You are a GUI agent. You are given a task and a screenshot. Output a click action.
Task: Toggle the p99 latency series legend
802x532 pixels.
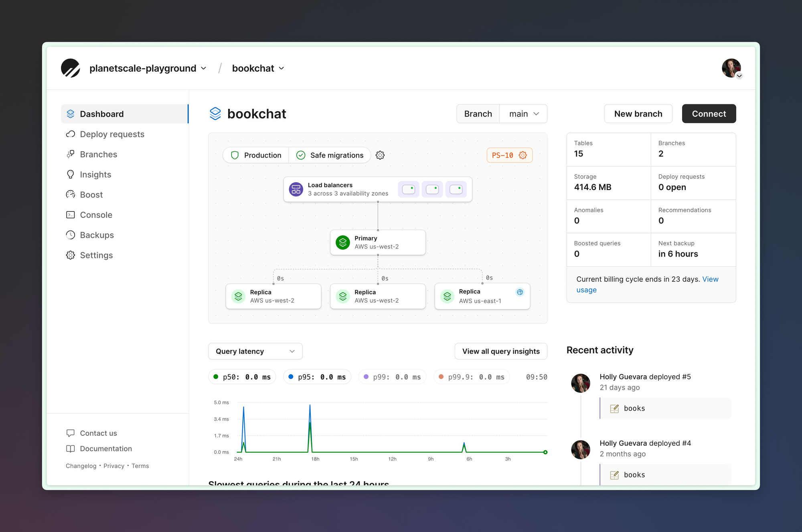(392, 377)
